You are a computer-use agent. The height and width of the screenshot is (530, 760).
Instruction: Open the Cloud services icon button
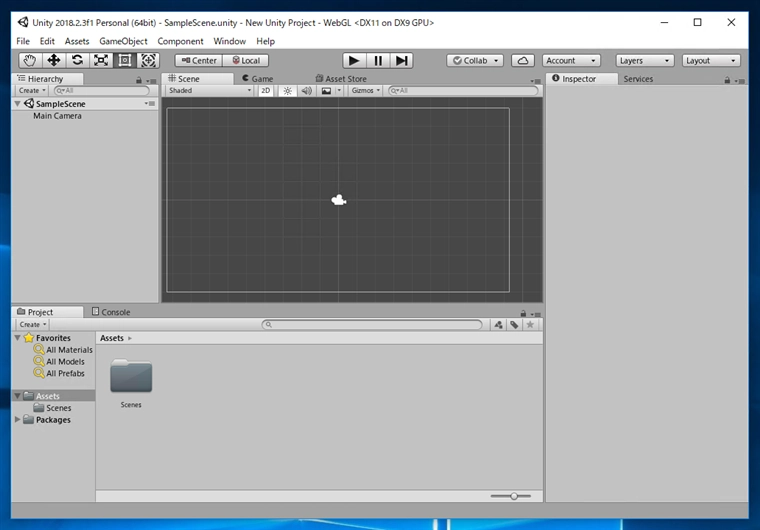tap(523, 60)
